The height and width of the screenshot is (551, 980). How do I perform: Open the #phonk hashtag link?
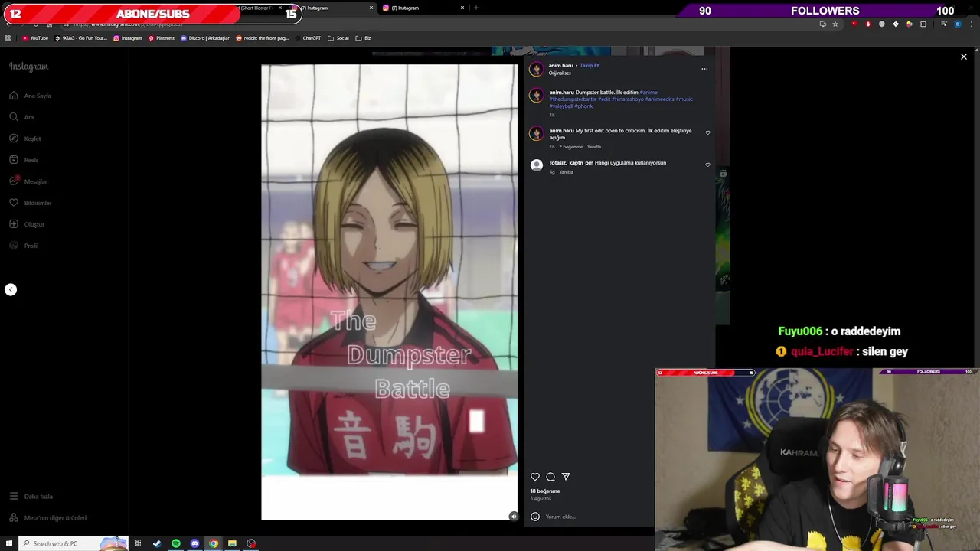(583, 106)
